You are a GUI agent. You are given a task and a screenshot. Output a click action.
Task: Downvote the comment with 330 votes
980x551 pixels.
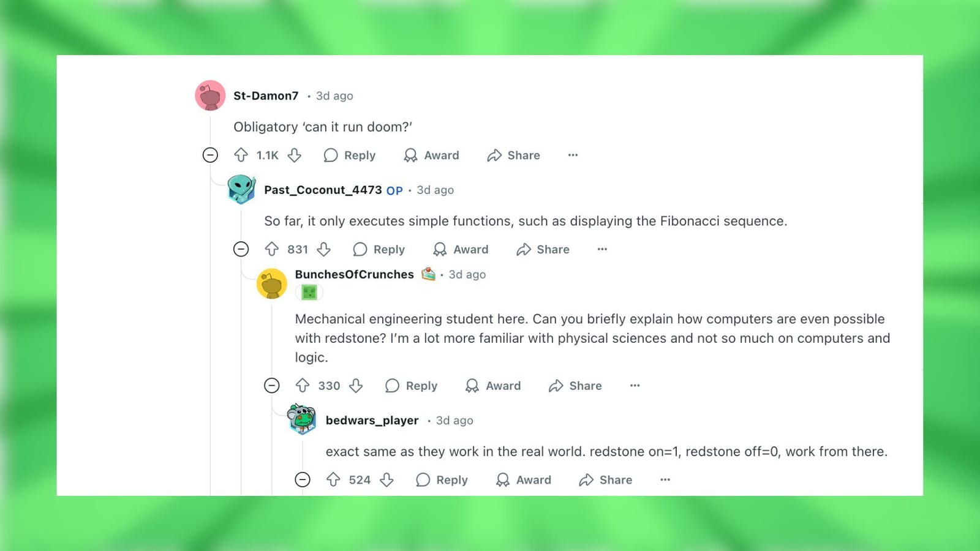click(356, 386)
